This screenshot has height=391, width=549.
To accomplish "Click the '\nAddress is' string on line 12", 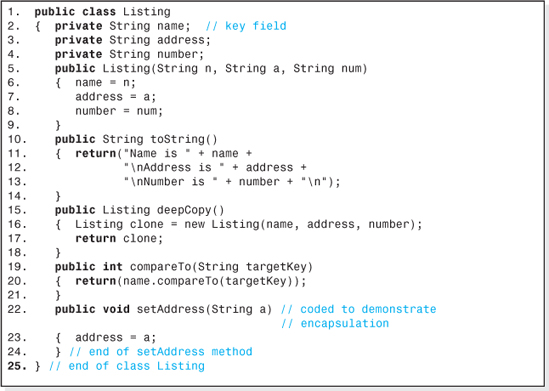I will point(174,168).
